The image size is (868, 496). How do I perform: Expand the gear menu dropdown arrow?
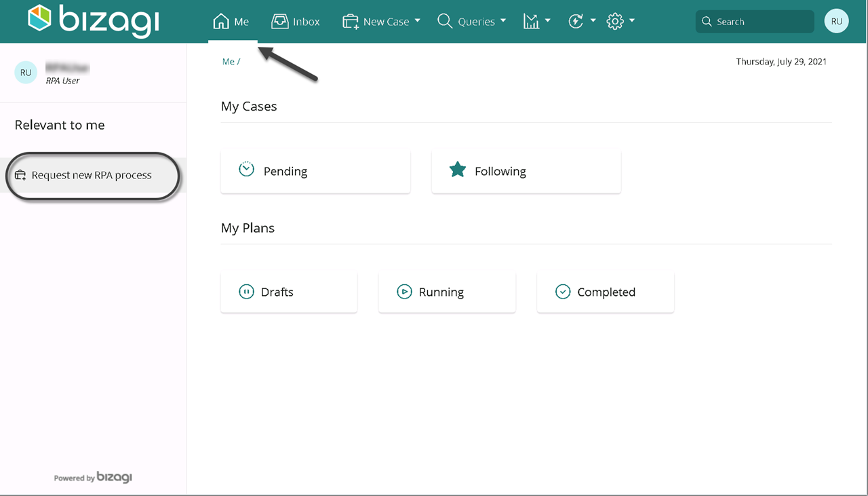[632, 21]
